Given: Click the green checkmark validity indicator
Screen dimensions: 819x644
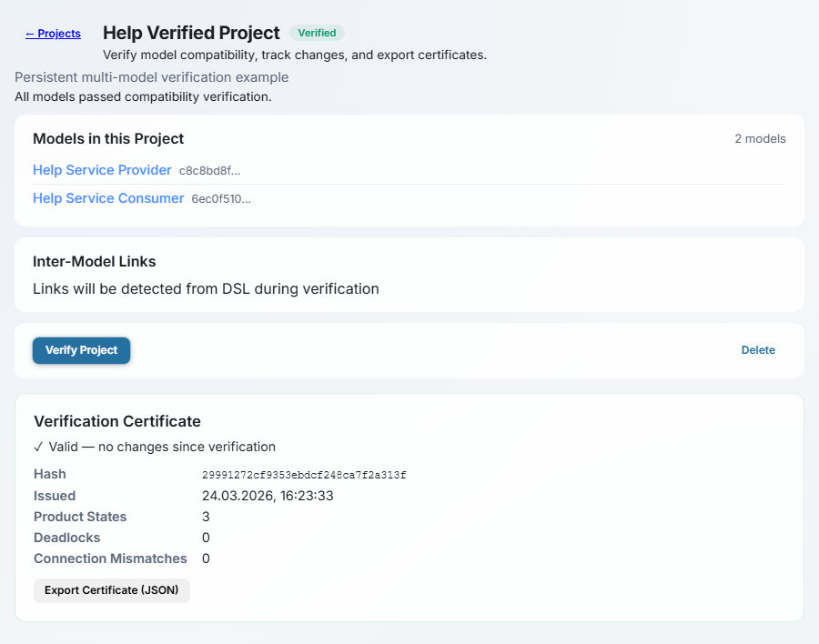Looking at the screenshot, I should (38, 447).
